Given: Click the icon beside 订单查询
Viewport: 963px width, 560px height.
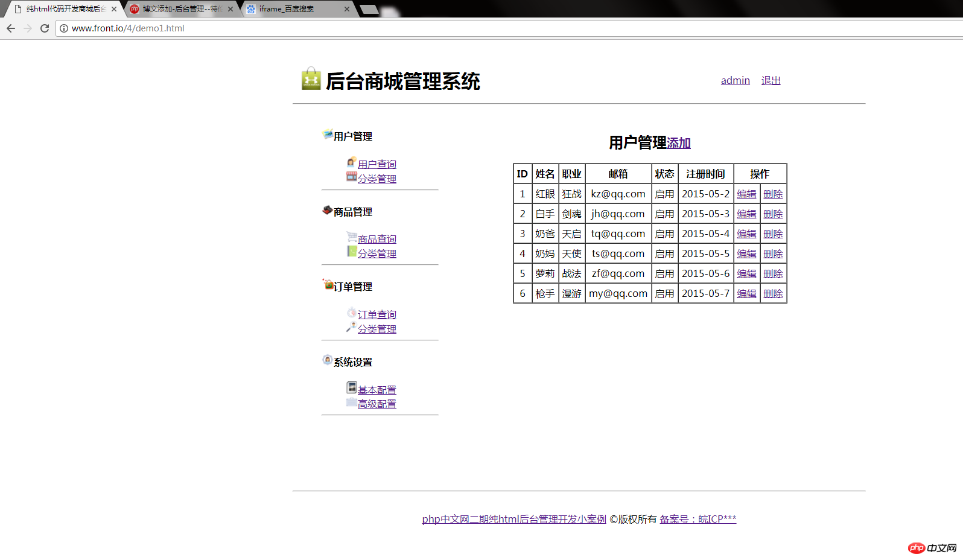Looking at the screenshot, I should (x=352, y=312).
